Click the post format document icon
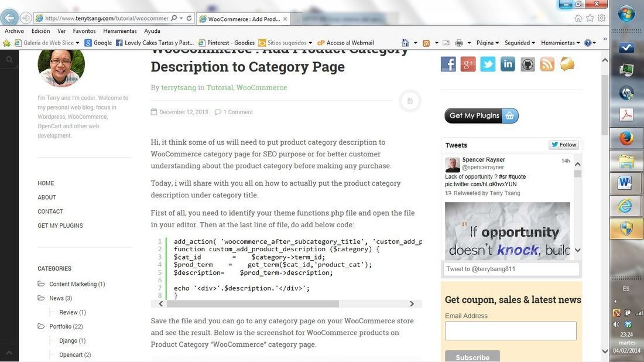644x362 pixels. [410, 101]
